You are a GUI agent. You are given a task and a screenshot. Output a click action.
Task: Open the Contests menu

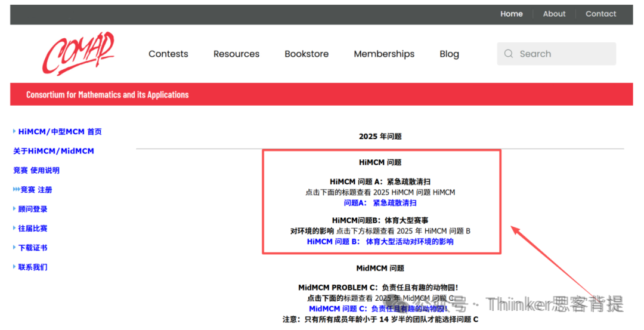168,54
